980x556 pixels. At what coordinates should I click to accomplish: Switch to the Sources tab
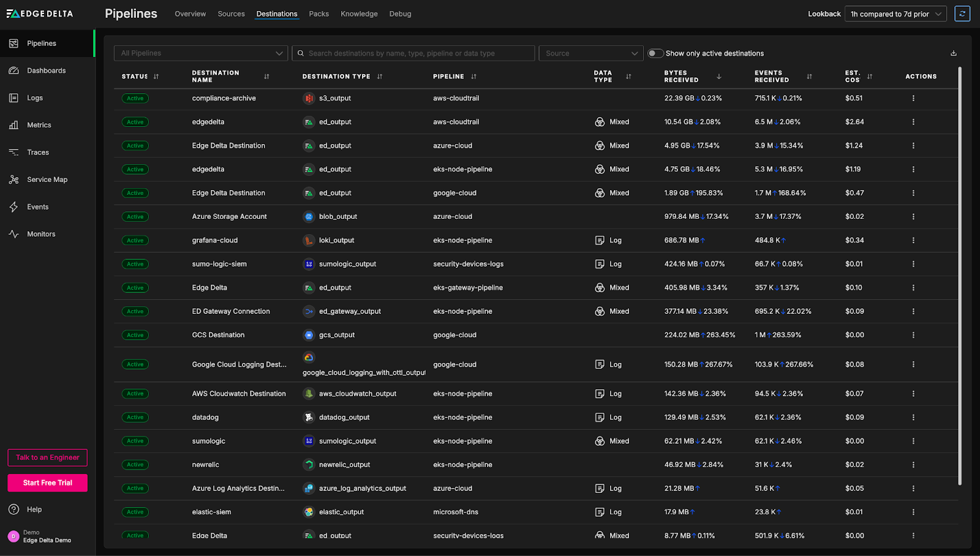[x=231, y=14]
